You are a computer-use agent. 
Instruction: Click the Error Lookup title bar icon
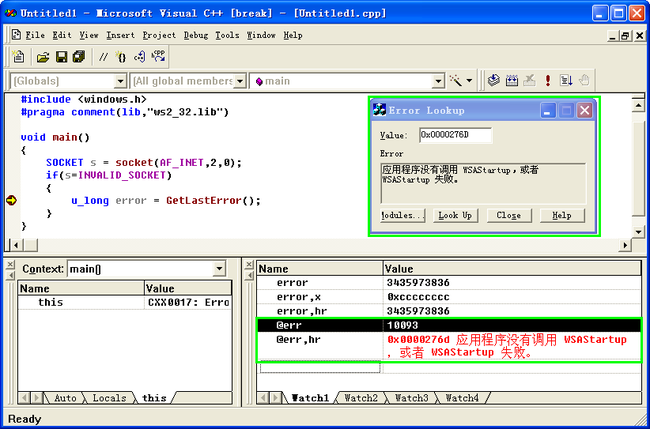click(x=379, y=110)
